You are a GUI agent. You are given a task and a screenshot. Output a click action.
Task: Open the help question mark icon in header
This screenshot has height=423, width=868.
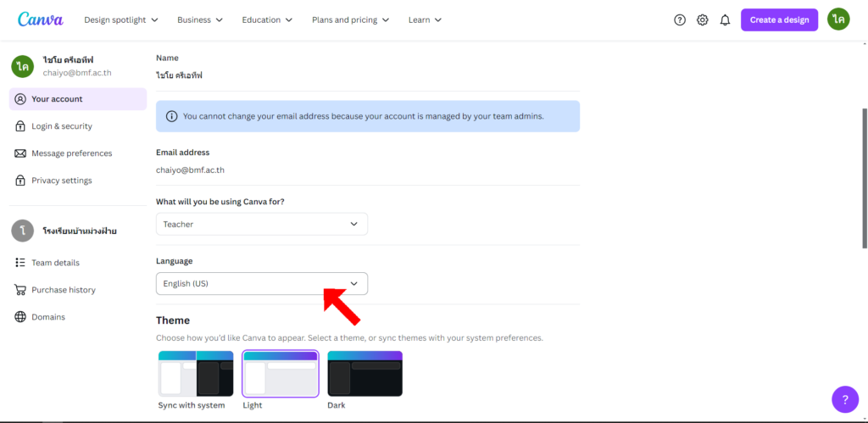680,20
